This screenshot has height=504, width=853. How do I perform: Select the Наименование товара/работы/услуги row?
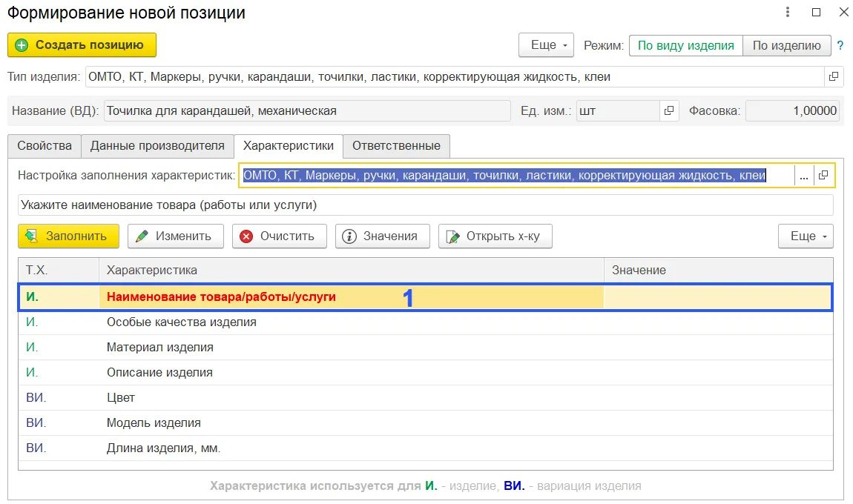pos(426,297)
